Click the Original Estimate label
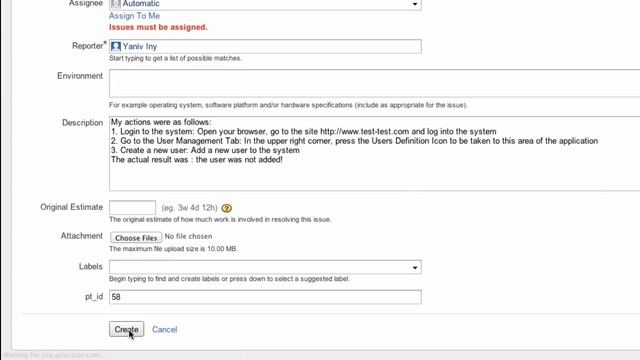 [x=71, y=207]
